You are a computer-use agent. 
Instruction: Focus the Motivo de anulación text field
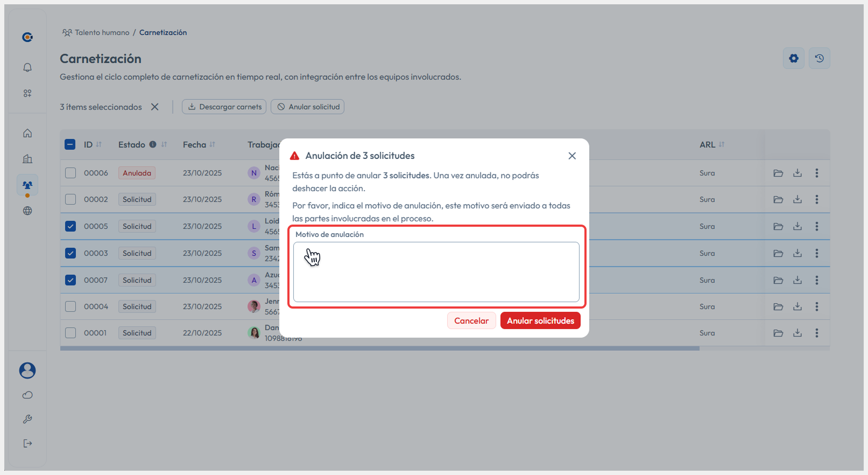pos(436,272)
